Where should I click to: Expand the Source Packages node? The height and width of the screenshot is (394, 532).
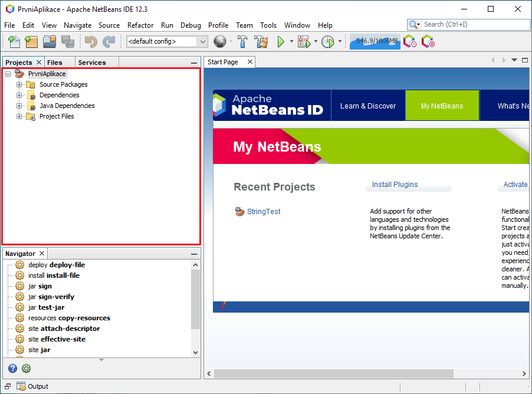point(18,84)
